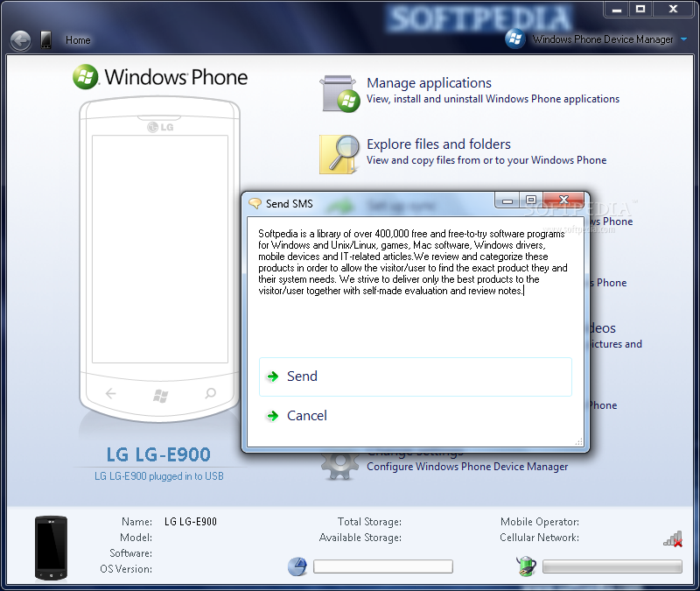Click the black phone thumbnail in status bar

tap(51, 548)
